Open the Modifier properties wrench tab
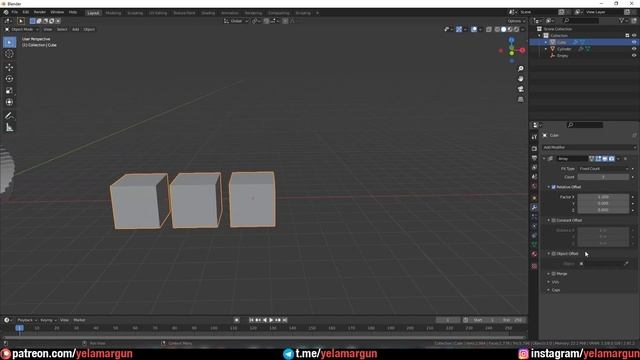 (534, 207)
